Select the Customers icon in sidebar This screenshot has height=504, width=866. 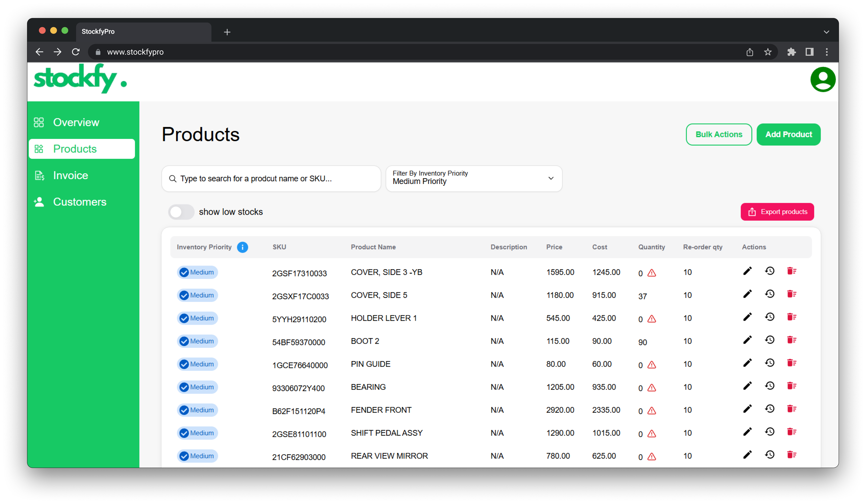pos(39,202)
